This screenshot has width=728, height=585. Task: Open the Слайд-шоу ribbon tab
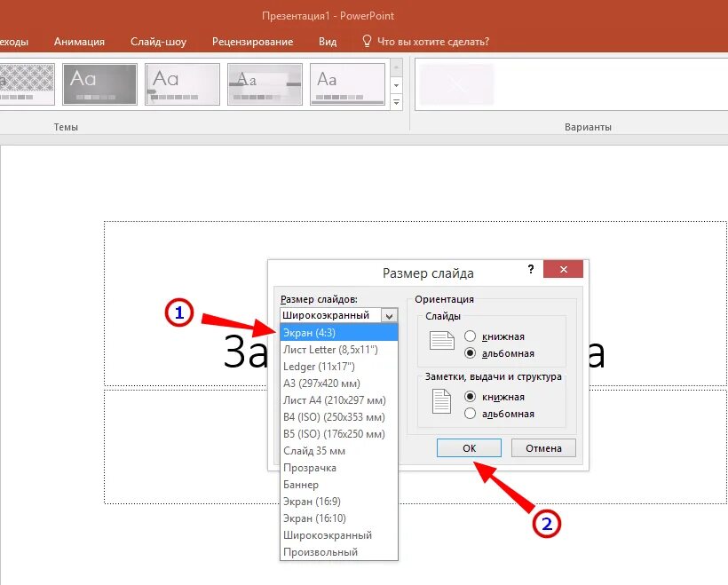158,42
